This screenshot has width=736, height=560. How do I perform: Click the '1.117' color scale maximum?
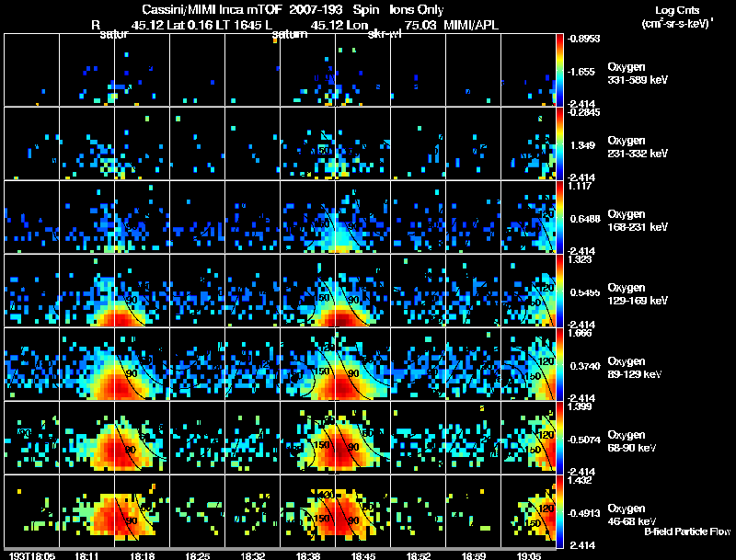pos(580,186)
